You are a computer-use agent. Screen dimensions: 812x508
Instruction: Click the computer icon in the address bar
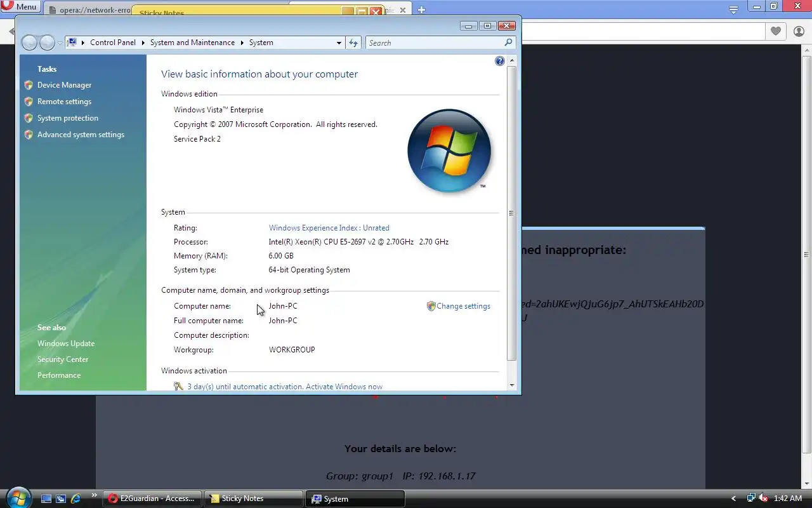point(72,43)
